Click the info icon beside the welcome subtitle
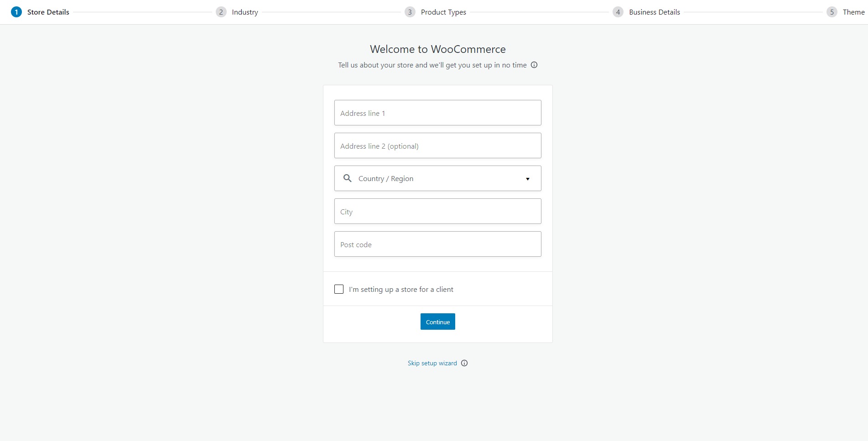Screen dimensions: 868x441 [x=534, y=65]
